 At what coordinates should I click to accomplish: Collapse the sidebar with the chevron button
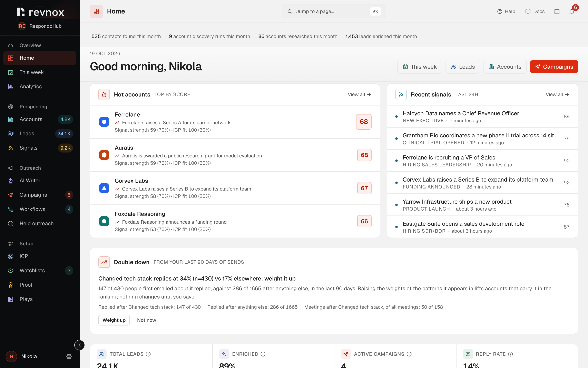[x=79, y=345]
